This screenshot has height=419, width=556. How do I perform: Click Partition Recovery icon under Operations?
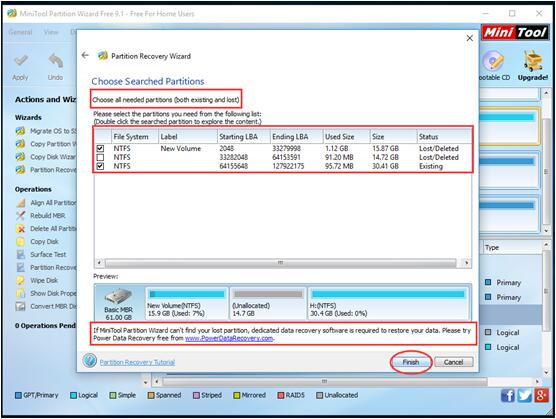click(x=21, y=267)
